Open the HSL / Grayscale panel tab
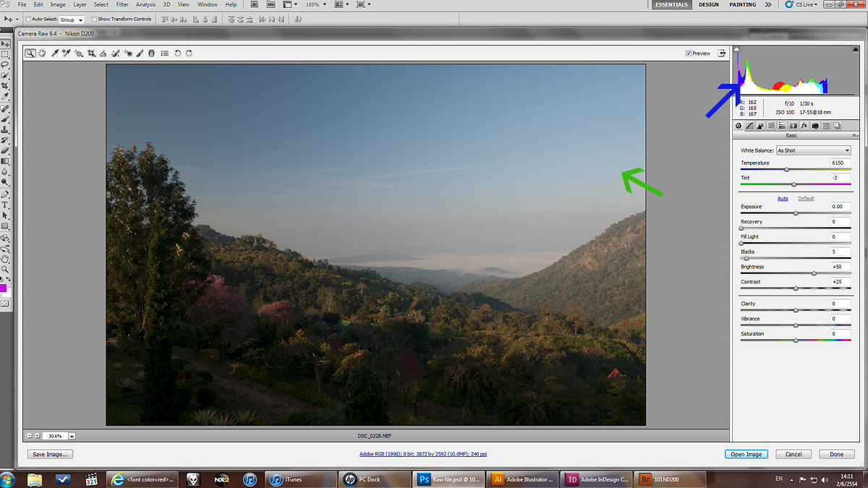The image size is (868, 488). click(771, 126)
